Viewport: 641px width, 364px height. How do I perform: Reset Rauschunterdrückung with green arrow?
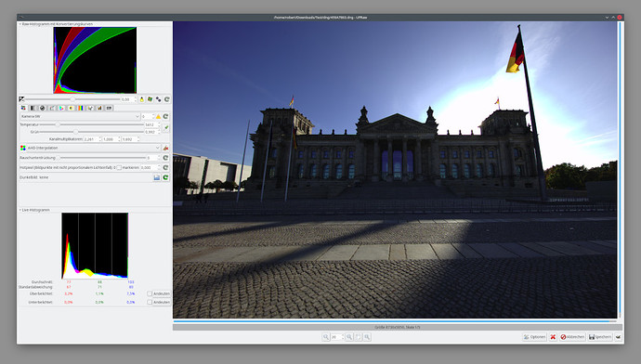pos(166,158)
